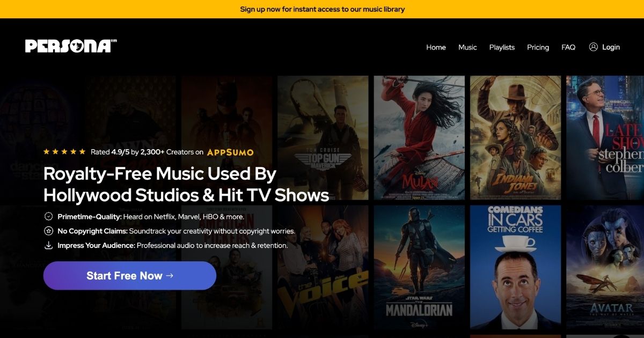Viewport: 644px width, 338px height.
Task: Click the Avatar poster
Action: pyautogui.click(x=605, y=267)
